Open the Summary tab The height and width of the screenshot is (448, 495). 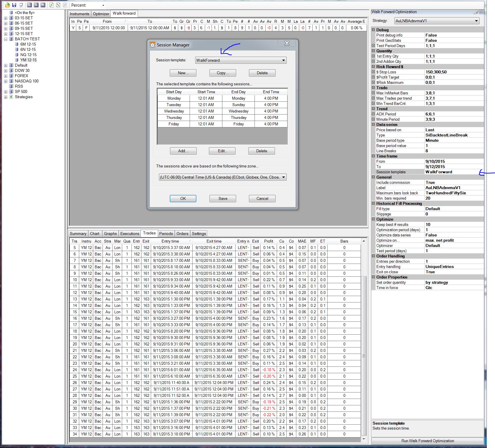[x=78, y=233]
